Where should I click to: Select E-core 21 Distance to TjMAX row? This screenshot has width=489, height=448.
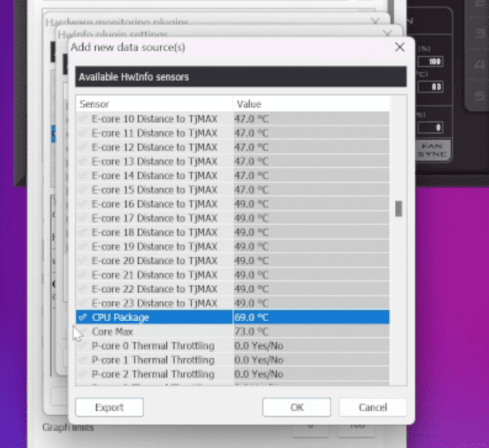coord(232,275)
